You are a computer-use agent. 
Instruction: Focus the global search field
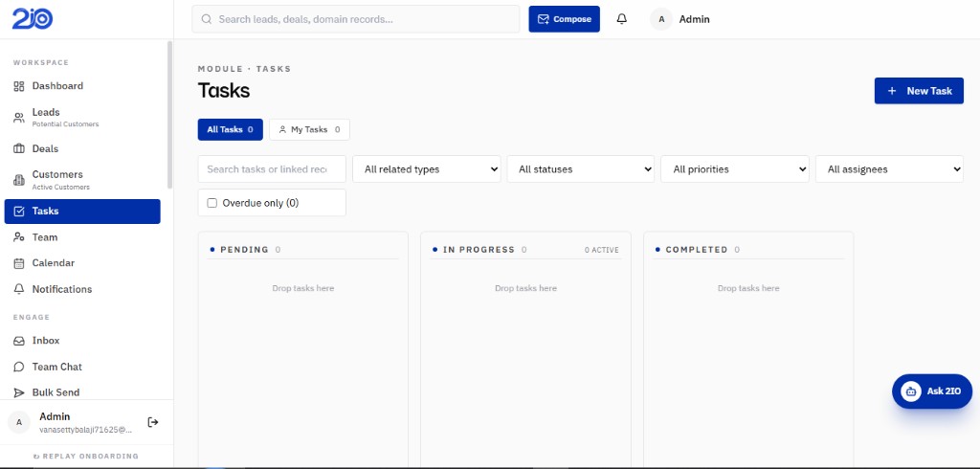[356, 19]
